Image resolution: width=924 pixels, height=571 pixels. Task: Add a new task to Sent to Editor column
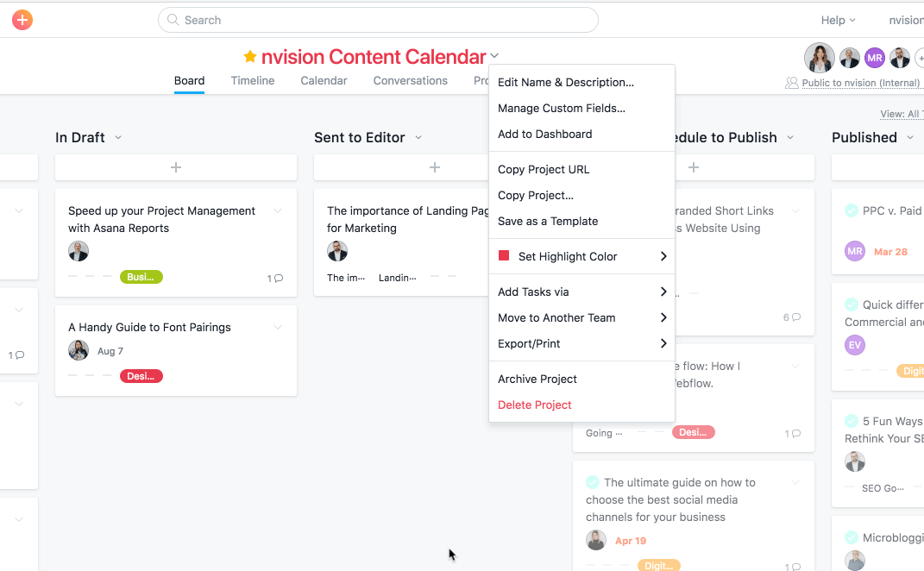(434, 167)
